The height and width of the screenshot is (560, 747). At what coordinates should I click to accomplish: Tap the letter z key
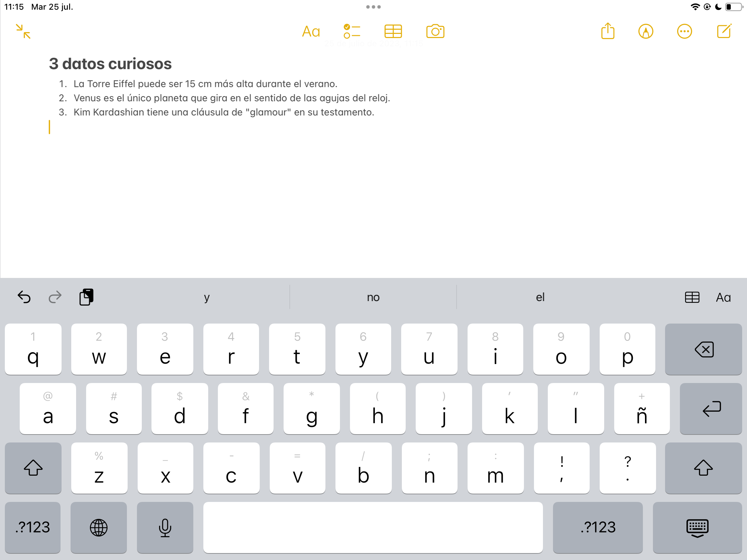click(x=99, y=468)
